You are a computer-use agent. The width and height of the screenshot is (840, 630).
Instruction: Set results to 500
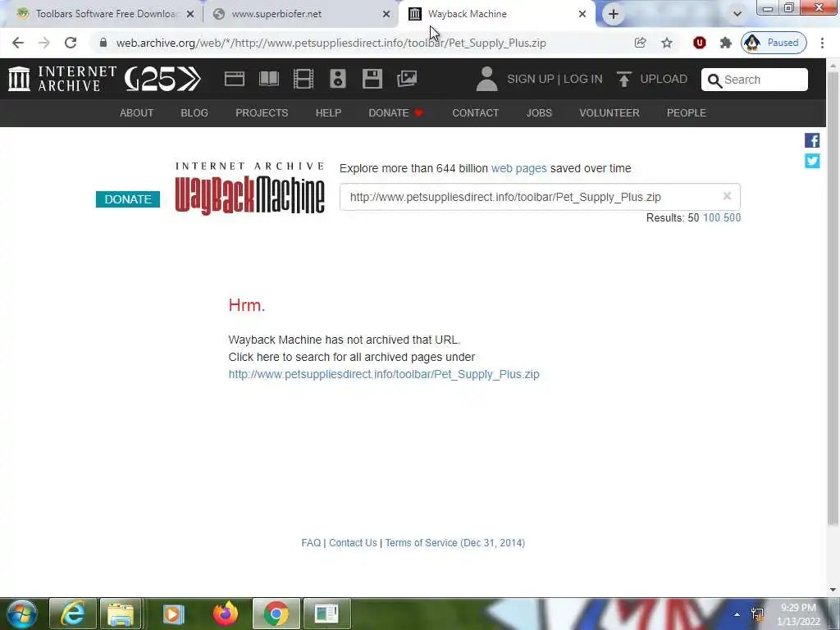click(732, 217)
